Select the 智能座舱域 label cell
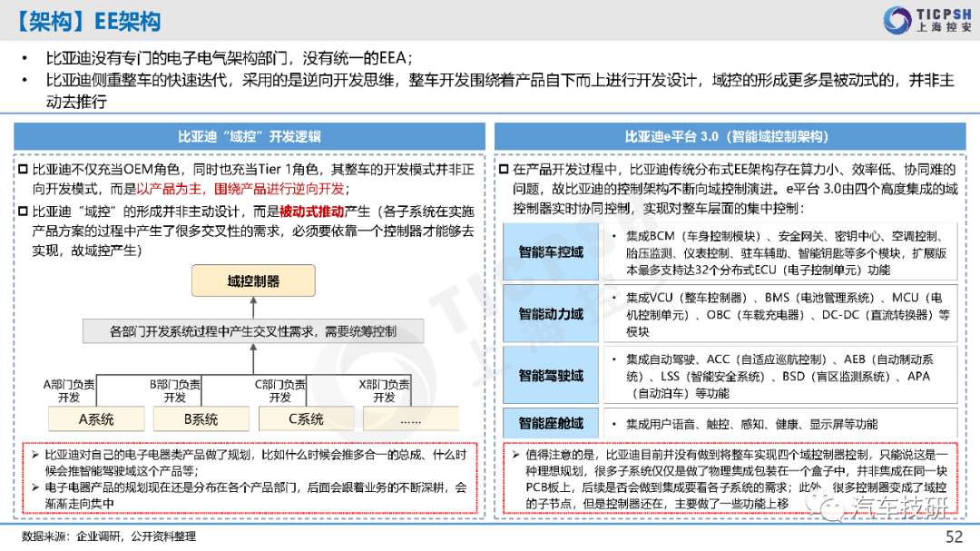Image resolution: width=980 pixels, height=551 pixels. click(551, 423)
